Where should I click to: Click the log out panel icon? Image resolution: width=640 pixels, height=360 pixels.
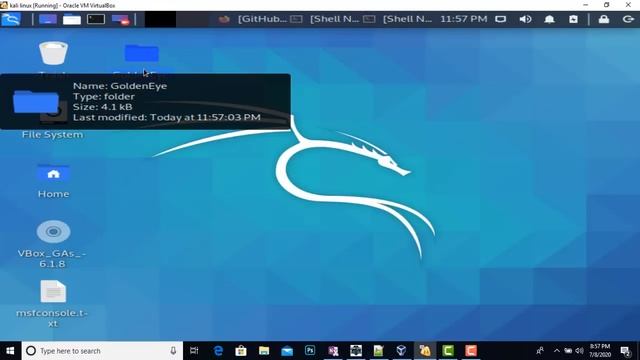click(x=628, y=19)
